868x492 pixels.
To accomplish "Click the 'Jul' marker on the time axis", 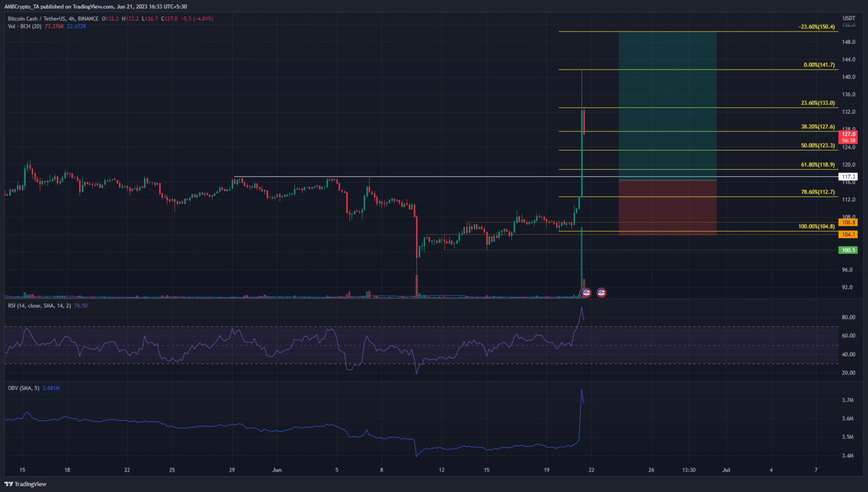I will tap(726, 470).
